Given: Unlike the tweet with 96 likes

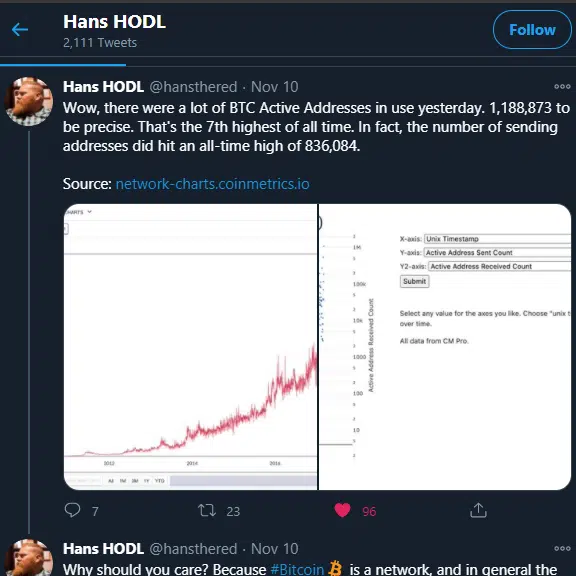Looking at the screenshot, I should coord(342,510).
